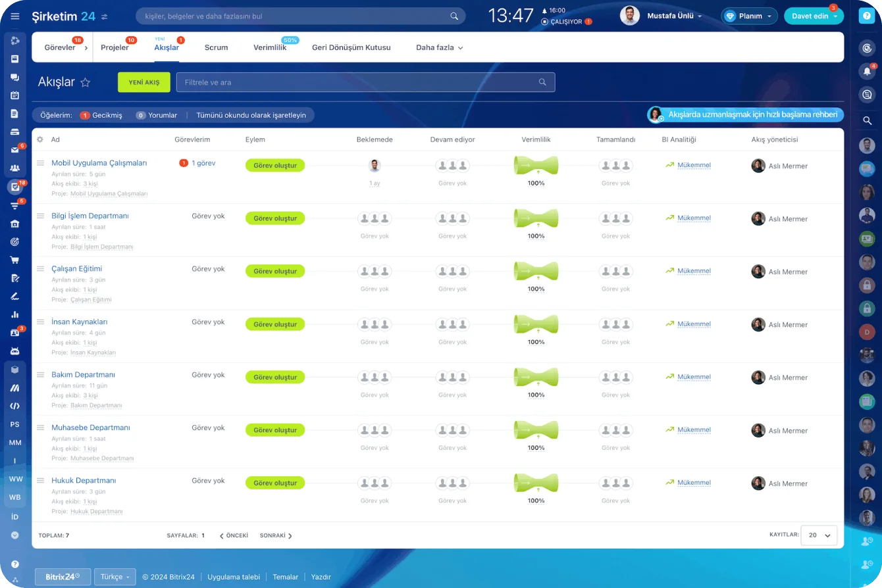882x588 pixels.
Task: Expand the Daha fazla menu
Action: [x=439, y=47]
